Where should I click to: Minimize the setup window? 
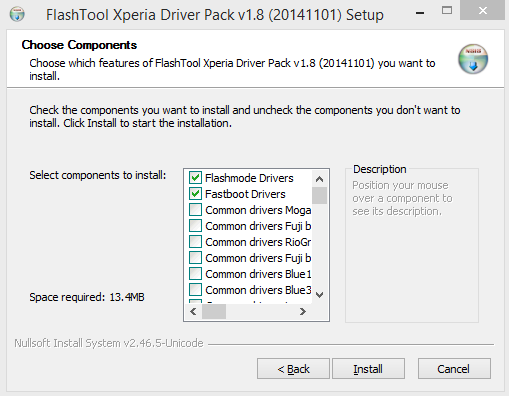tap(420, 13)
